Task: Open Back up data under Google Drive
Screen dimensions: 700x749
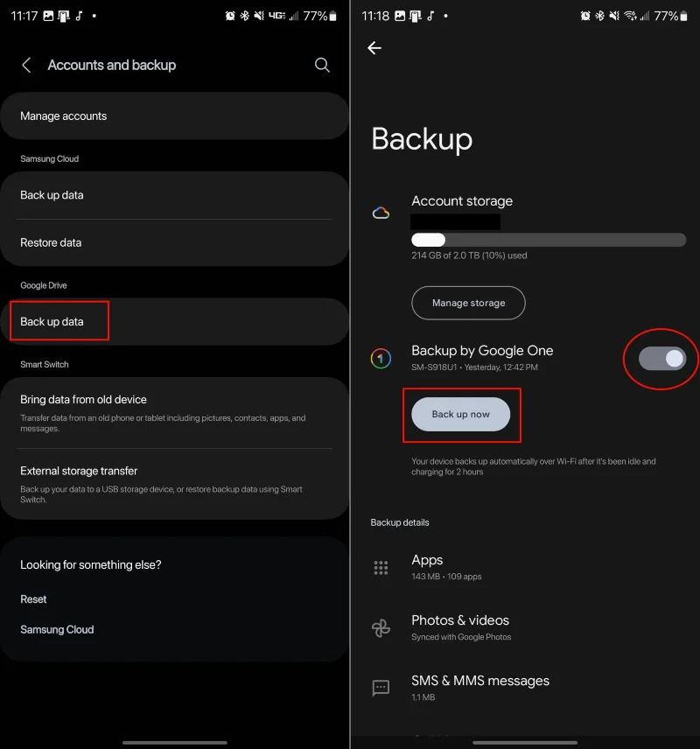Action: tap(174, 322)
